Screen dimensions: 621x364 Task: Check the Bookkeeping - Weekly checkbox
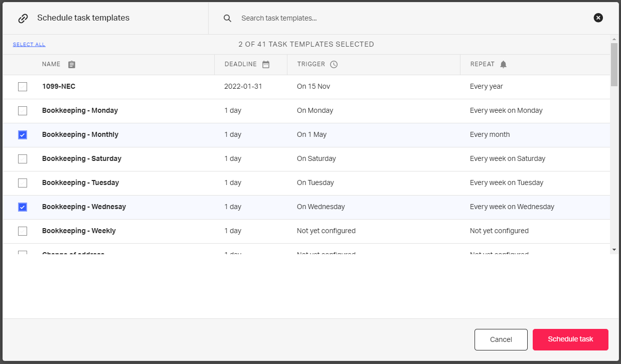click(x=23, y=231)
